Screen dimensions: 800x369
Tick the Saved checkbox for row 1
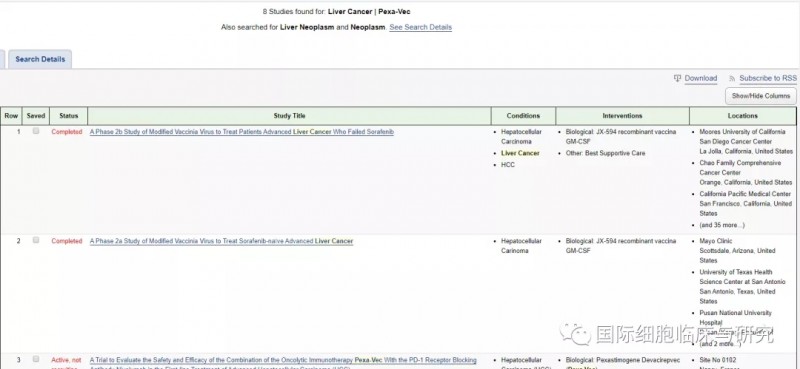pos(36,131)
